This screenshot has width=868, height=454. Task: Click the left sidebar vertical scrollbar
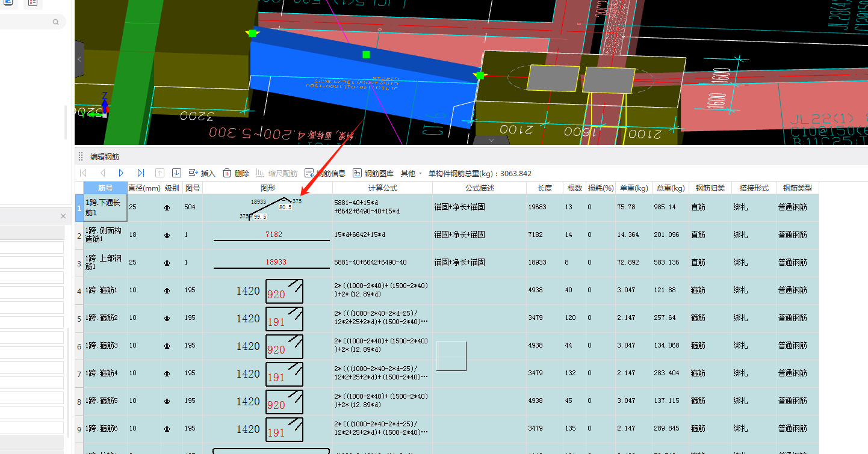66,123
